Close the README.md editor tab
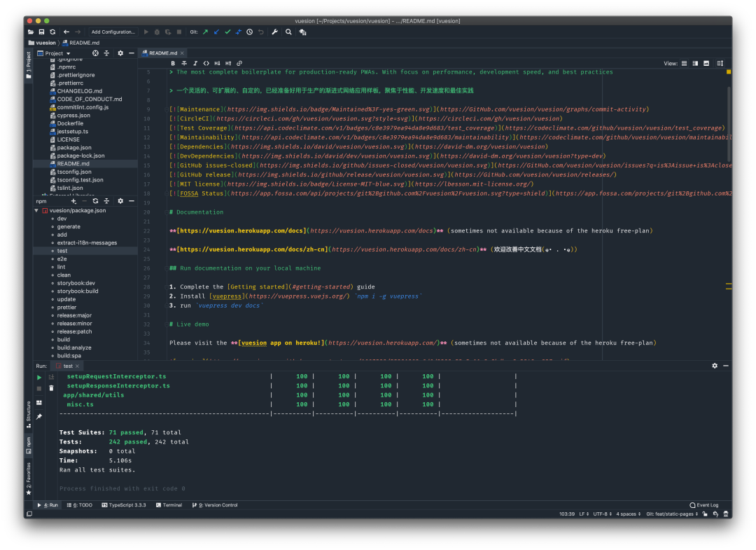This screenshot has height=550, width=756. (x=182, y=53)
